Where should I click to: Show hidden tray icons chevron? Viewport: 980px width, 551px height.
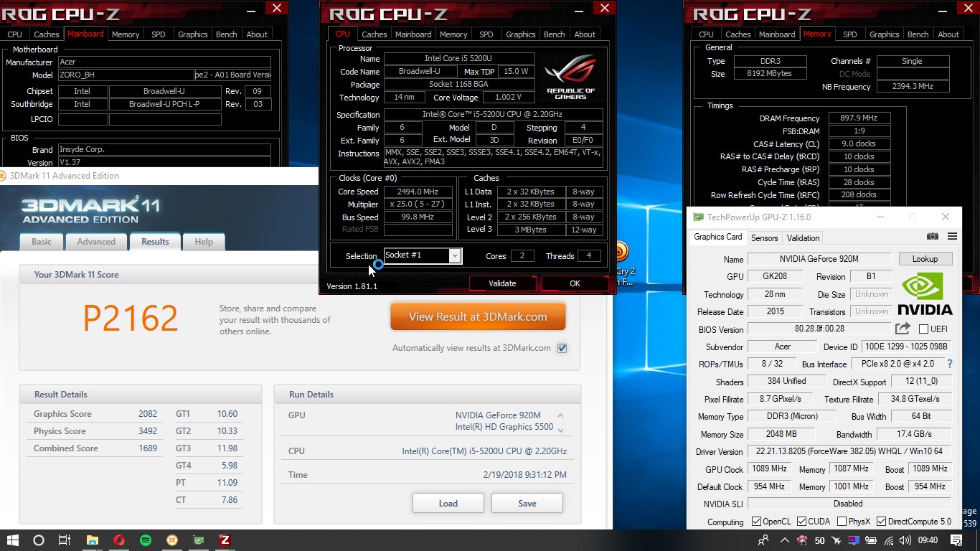tap(785, 540)
